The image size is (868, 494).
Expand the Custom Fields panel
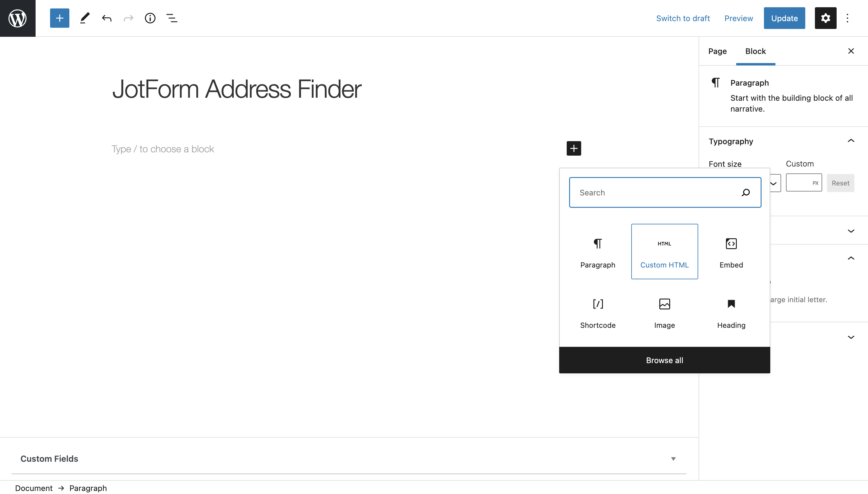673,458
